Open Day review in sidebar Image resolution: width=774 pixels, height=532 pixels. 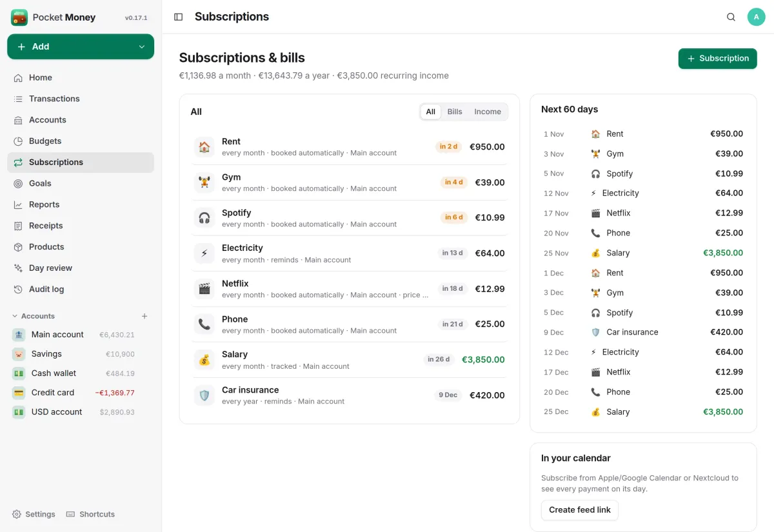click(x=81, y=268)
